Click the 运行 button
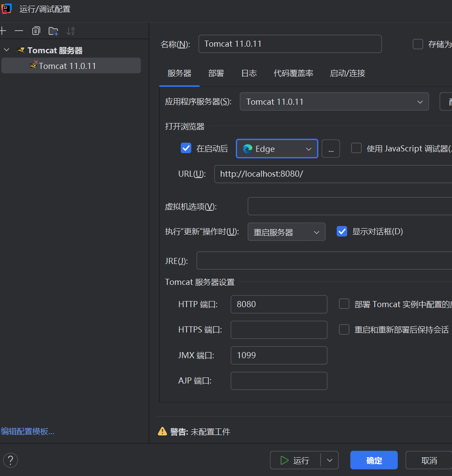Screen dimensions: 452x476 295,460
